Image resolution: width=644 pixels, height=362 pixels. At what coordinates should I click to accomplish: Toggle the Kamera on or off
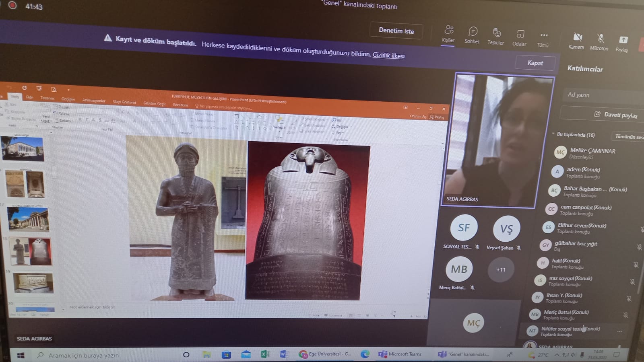[x=577, y=41]
